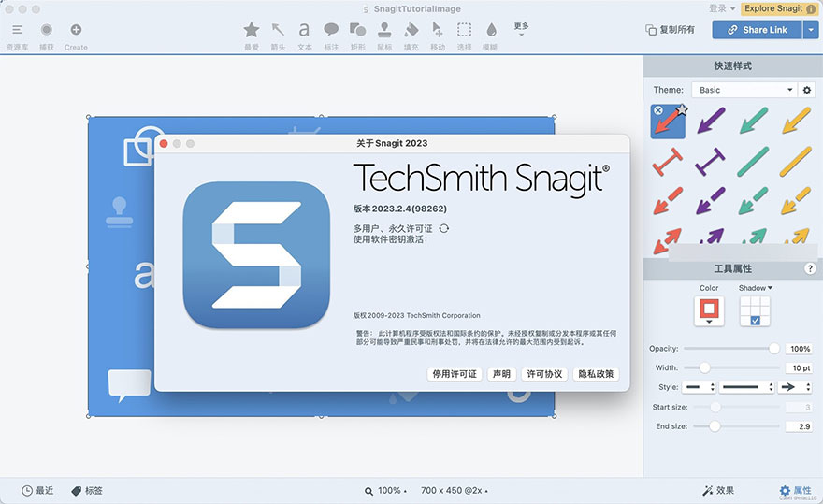
Task: Click the Opacity 100% value field
Action: [x=799, y=349]
